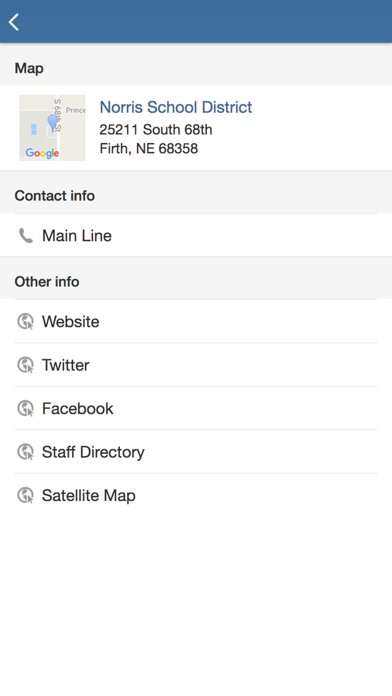The width and height of the screenshot is (392, 696).
Task: Tap the blue location pin on map
Action: click(52, 123)
